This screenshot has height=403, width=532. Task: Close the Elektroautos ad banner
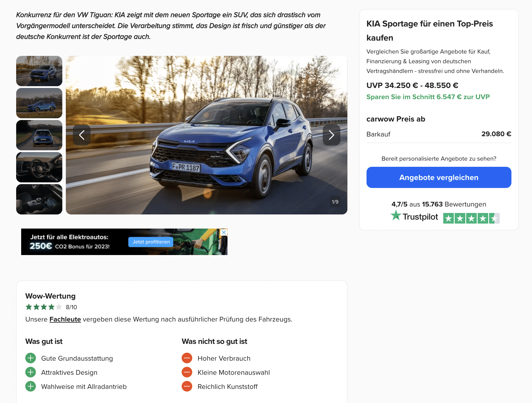(x=224, y=232)
